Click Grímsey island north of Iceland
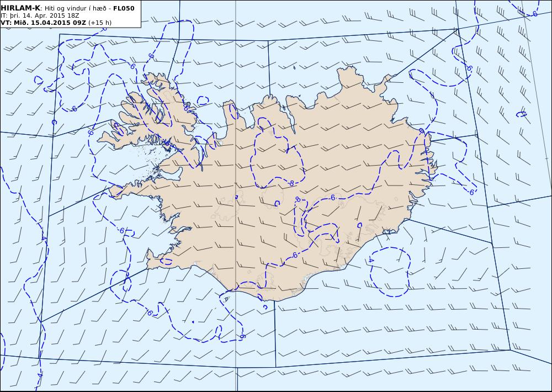 294,67
